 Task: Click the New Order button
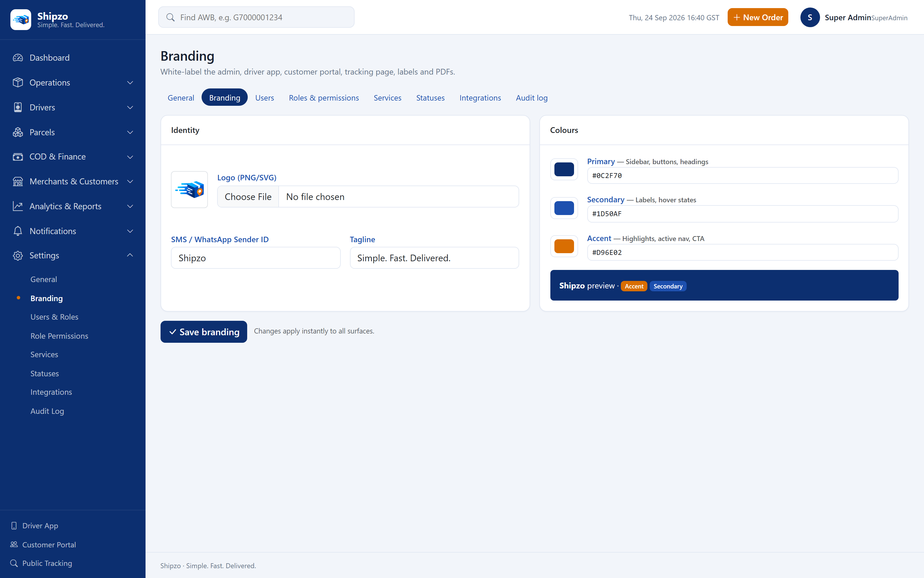pyautogui.click(x=757, y=17)
